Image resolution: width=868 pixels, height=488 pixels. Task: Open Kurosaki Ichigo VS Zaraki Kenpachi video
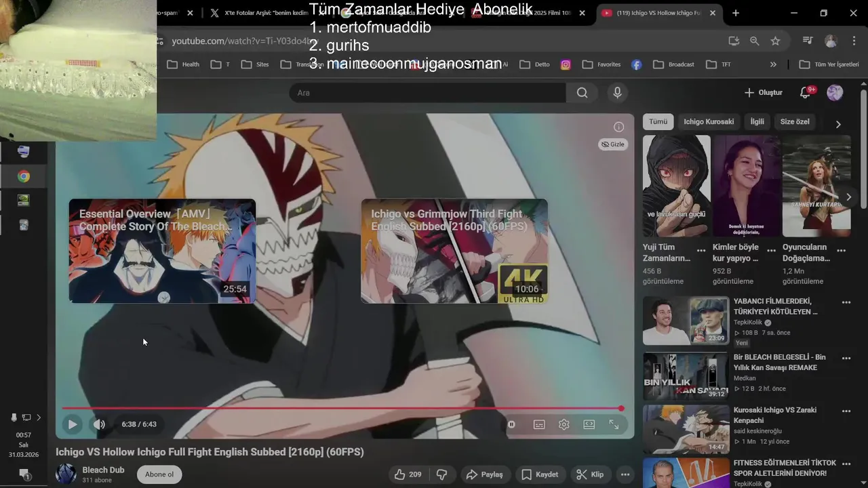[x=775, y=415]
